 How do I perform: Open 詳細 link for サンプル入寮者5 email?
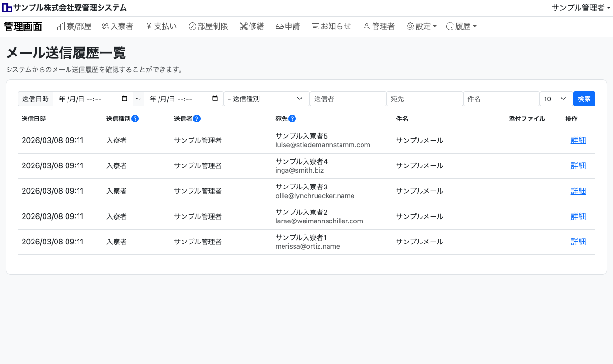point(578,141)
